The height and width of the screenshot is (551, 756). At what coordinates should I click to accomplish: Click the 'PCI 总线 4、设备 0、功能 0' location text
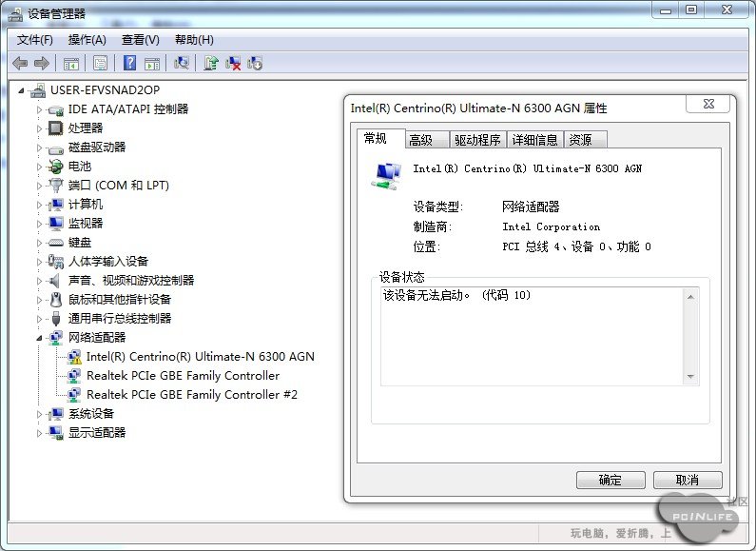(576, 246)
